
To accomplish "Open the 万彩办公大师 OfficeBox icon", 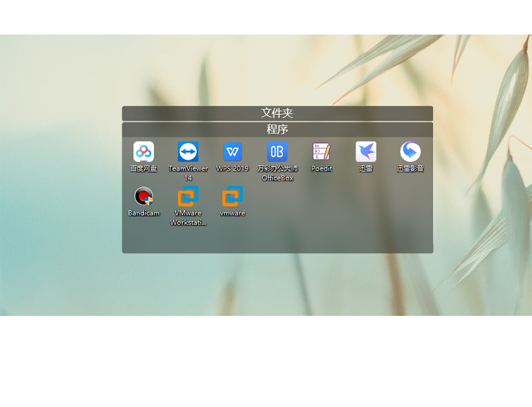I will coord(277,151).
